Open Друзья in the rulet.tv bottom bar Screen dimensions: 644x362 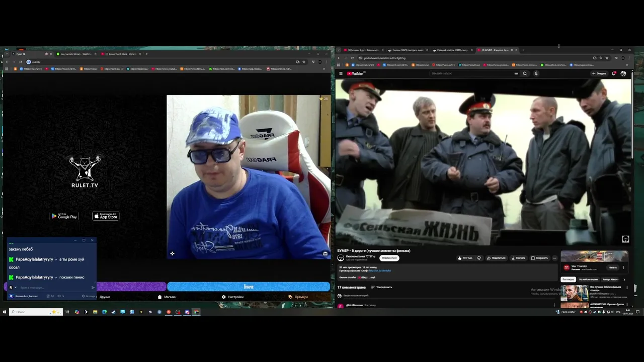(x=104, y=297)
